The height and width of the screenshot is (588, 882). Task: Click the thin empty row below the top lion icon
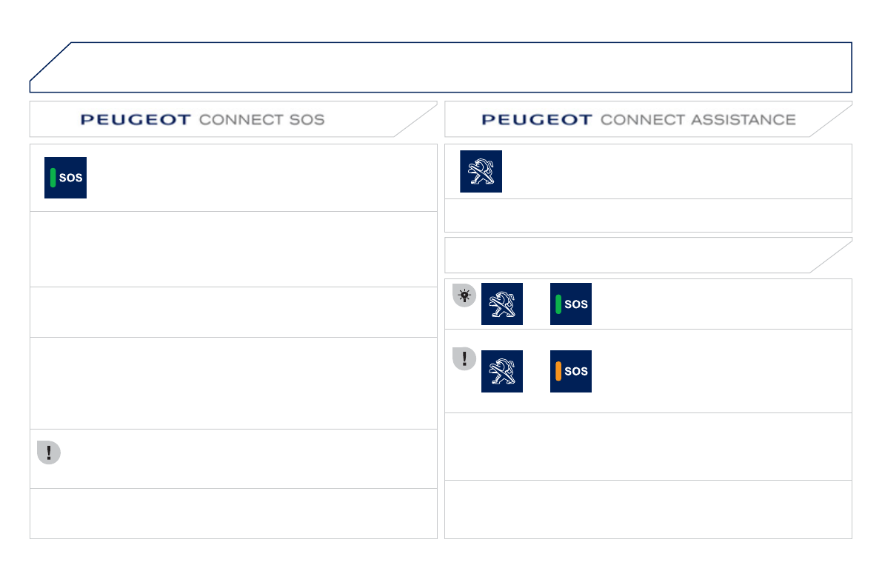tap(648, 216)
